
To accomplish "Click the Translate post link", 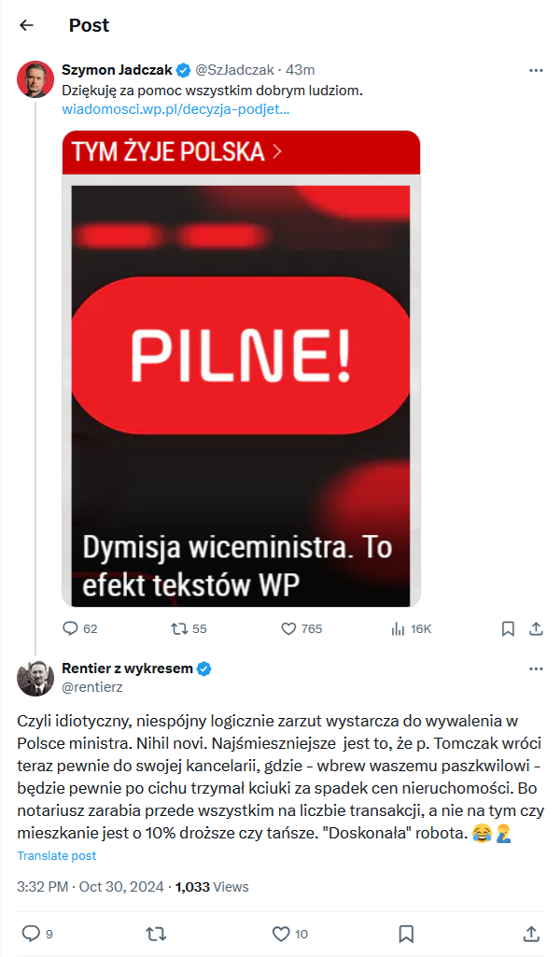I will pos(56,855).
